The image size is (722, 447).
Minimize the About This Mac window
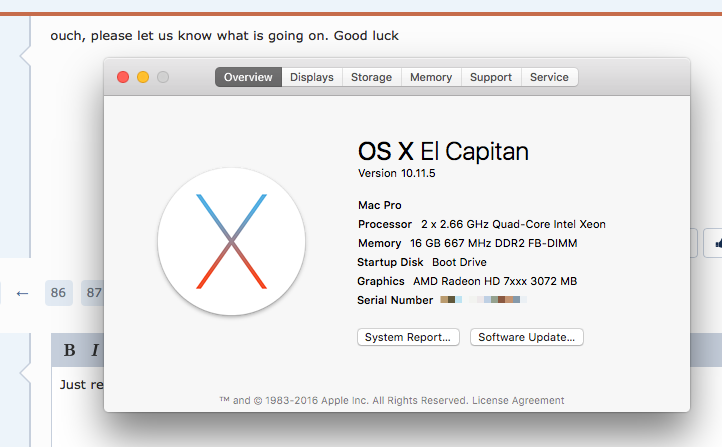click(143, 77)
